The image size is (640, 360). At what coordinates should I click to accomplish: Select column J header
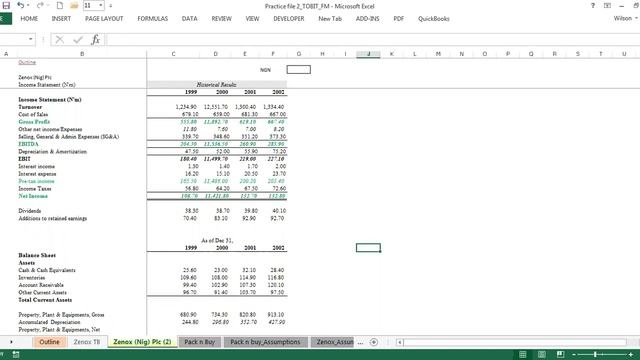[x=368, y=54]
